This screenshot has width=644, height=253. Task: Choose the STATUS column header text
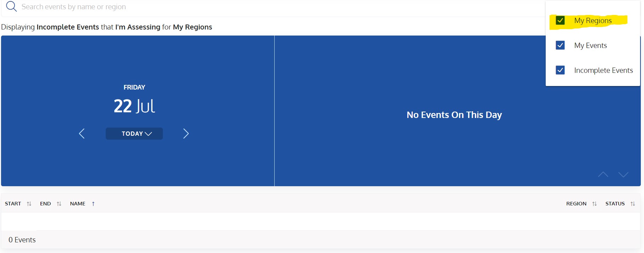(x=615, y=204)
